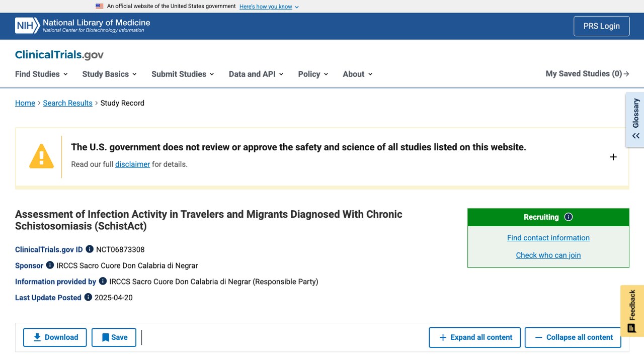Screen dimensions: 644x362
Task: Click the SchistAct study title heading
Action: tap(209, 220)
